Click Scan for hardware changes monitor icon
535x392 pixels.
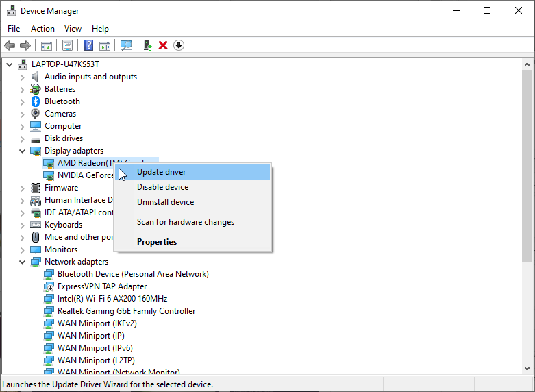[x=126, y=45]
